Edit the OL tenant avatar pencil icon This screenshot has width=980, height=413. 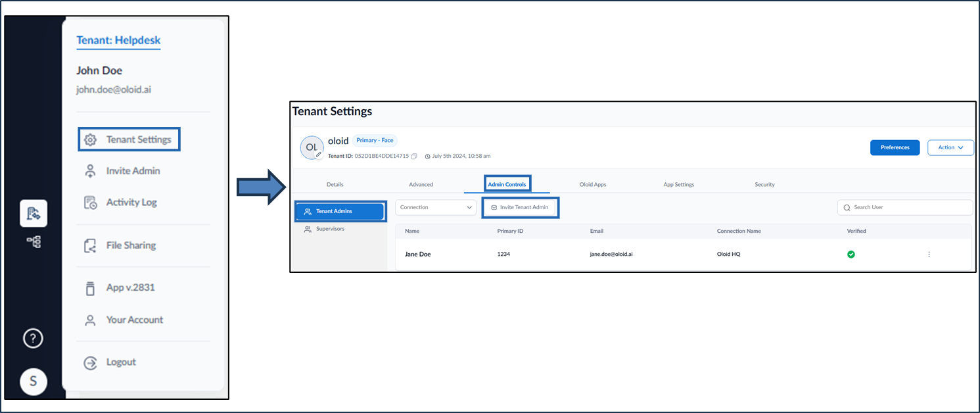pos(319,155)
